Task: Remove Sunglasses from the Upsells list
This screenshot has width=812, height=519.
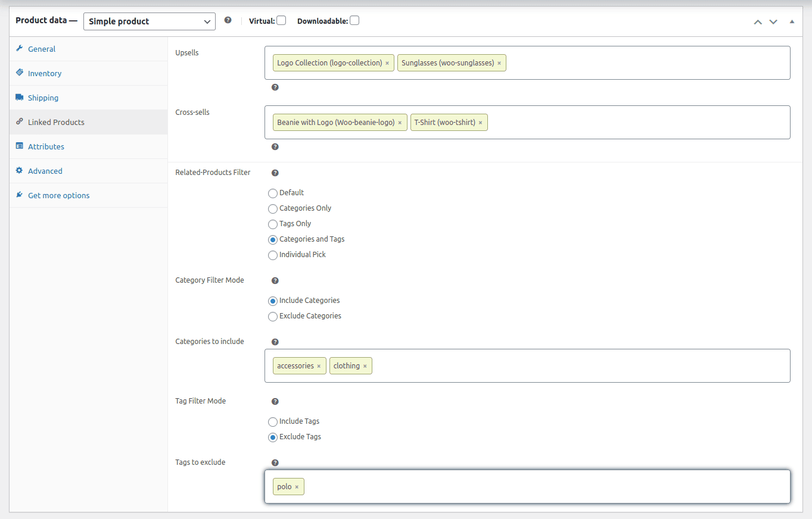Action: [499, 63]
